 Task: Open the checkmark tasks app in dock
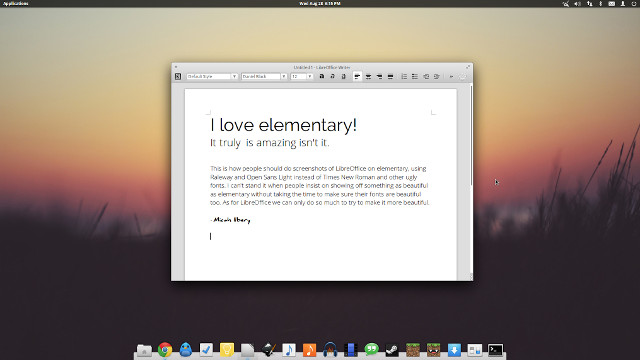(206, 350)
